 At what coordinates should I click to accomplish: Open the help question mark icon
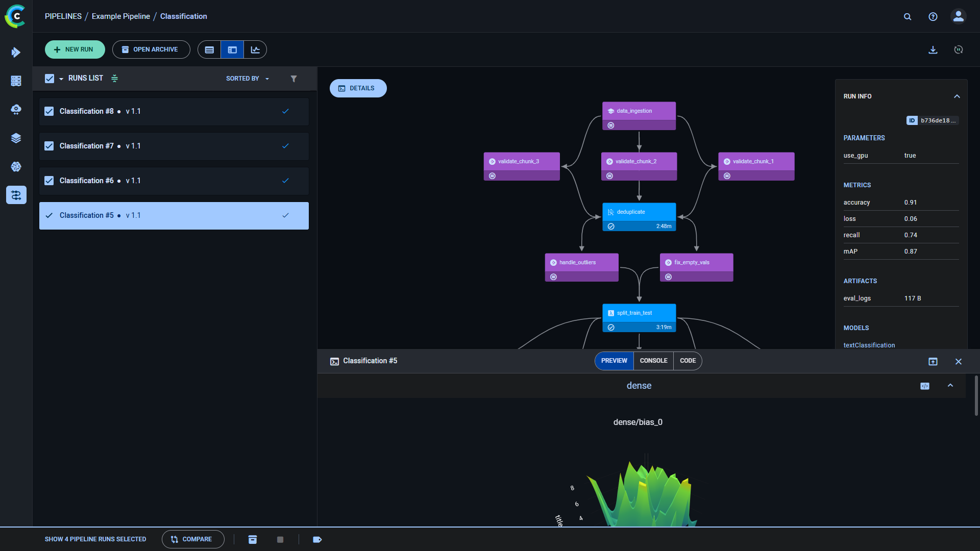tap(933, 17)
